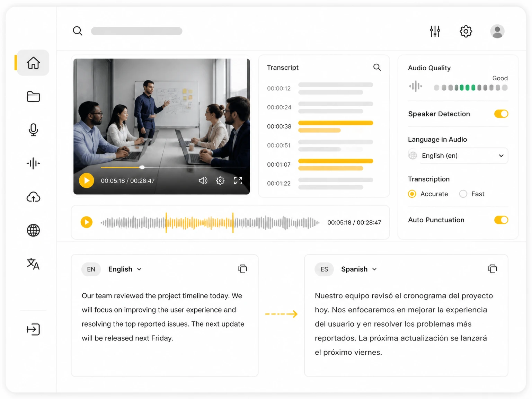Open the user profile avatar
This screenshot has height=399, width=532.
(497, 31)
